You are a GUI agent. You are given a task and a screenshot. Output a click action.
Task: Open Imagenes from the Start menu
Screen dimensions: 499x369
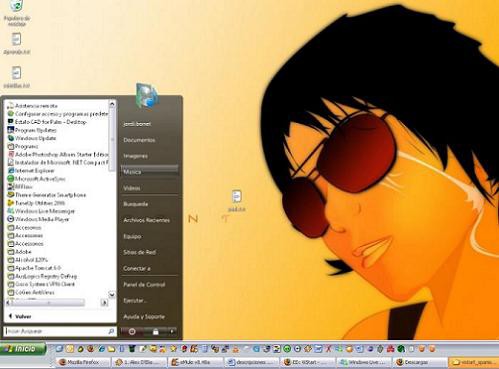[135, 156]
